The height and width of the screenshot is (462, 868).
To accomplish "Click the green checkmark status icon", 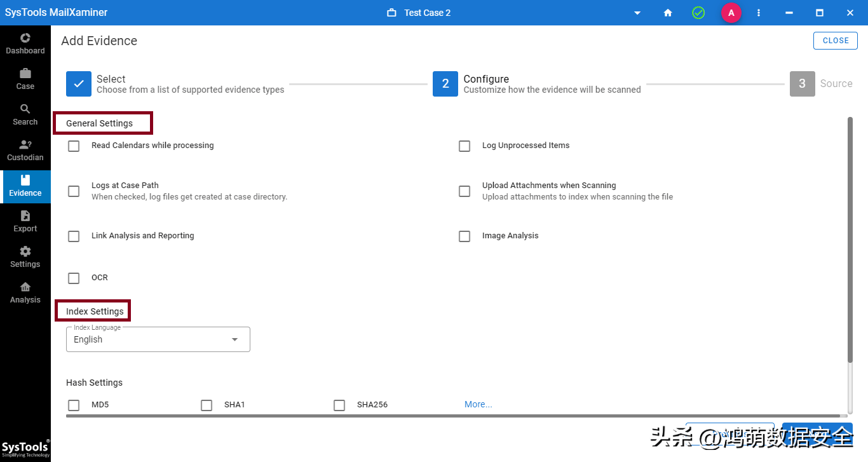I will pos(698,13).
